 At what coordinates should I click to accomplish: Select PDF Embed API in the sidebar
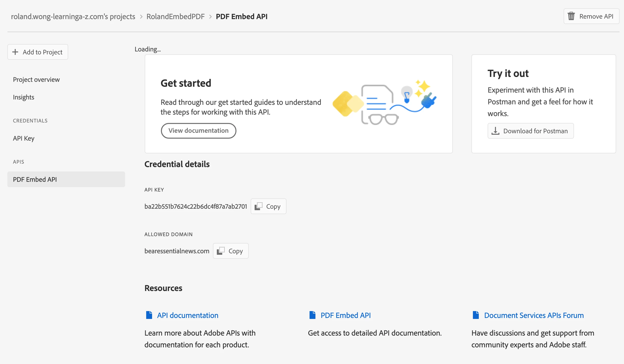point(35,179)
